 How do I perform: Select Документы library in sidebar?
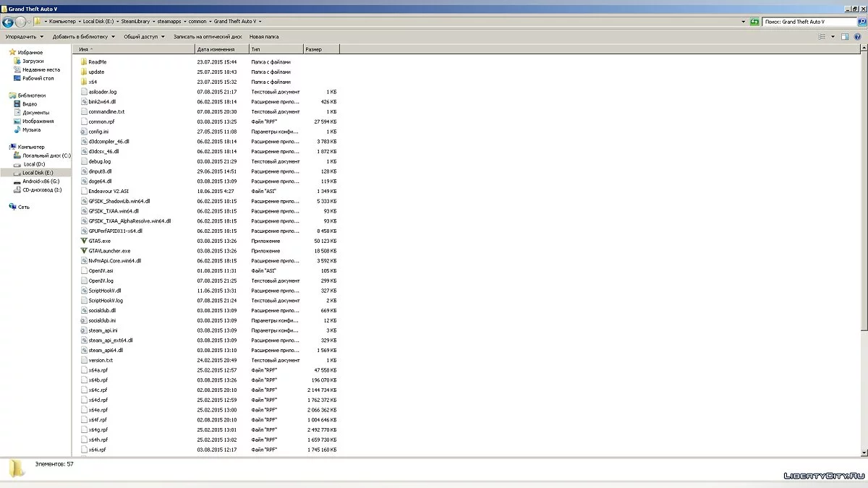(x=36, y=113)
